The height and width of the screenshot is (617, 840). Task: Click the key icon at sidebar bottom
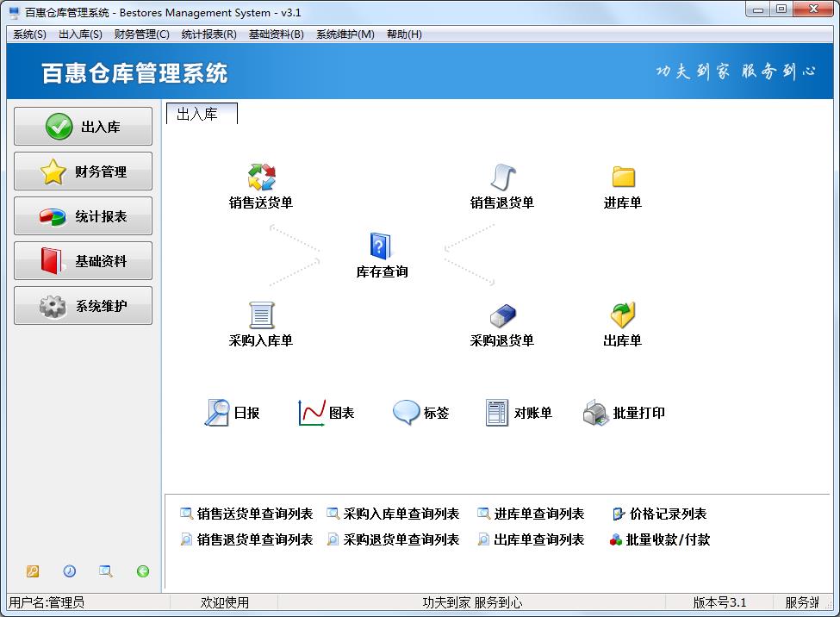tap(33, 571)
